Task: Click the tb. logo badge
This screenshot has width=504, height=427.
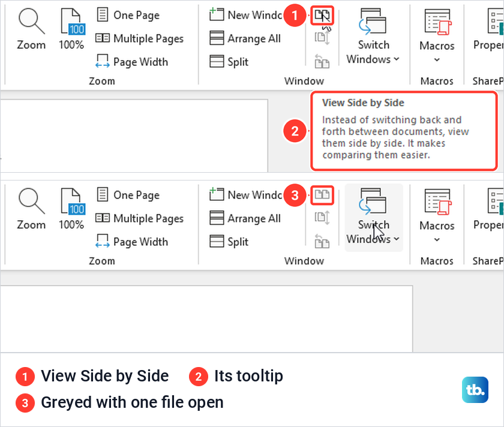Action: tap(475, 390)
